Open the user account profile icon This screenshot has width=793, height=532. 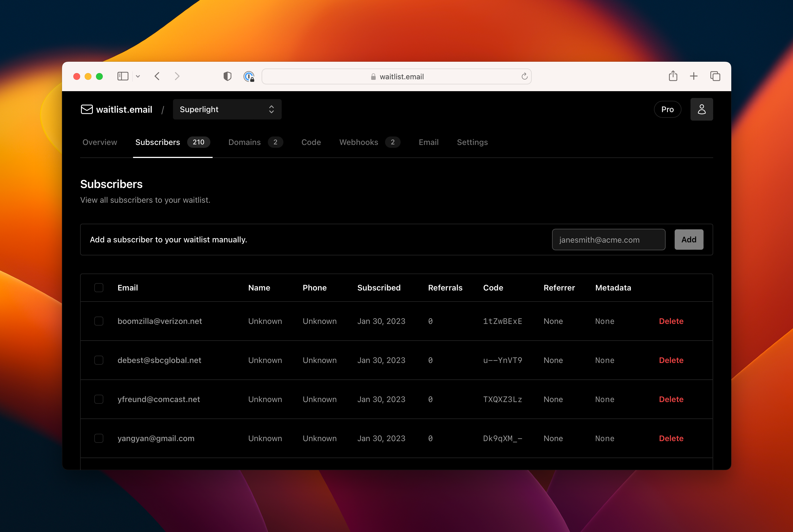702,109
